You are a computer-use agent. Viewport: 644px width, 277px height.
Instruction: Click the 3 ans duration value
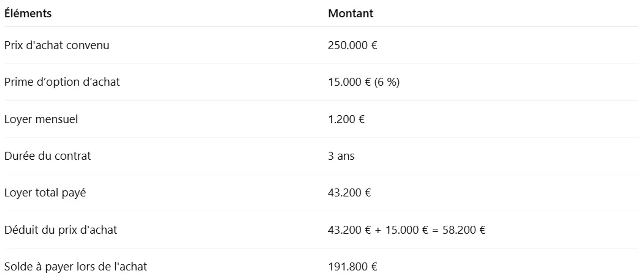pos(341,156)
